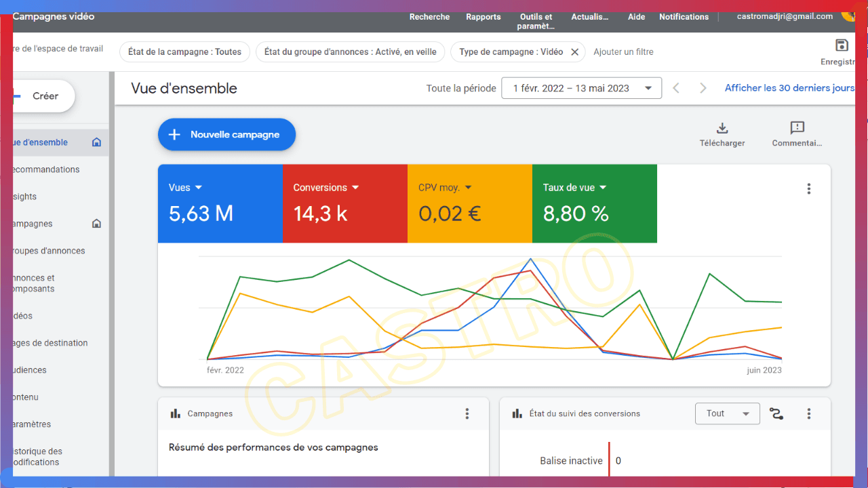The width and height of the screenshot is (868, 488).
Task: Go to next date period arrow
Action: point(703,88)
